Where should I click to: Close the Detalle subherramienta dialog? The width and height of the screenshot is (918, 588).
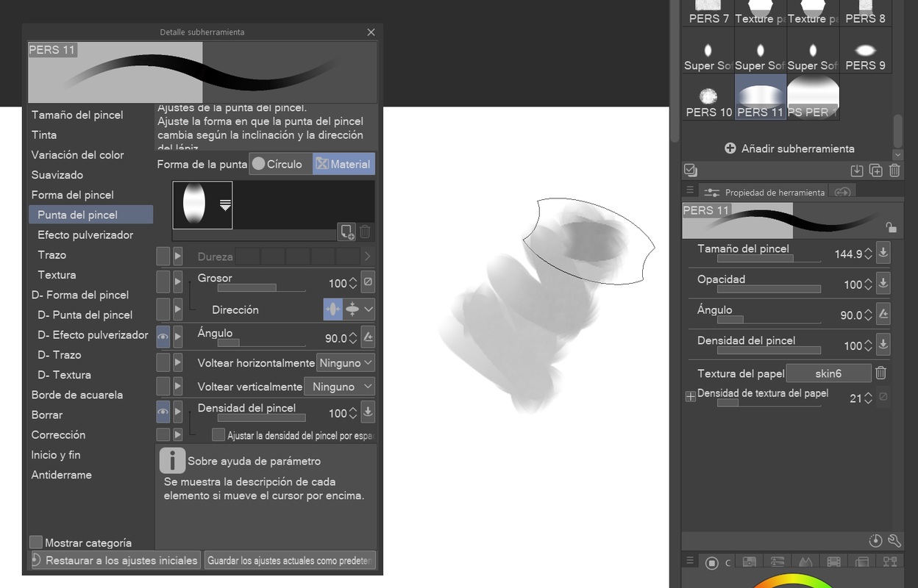point(371,32)
